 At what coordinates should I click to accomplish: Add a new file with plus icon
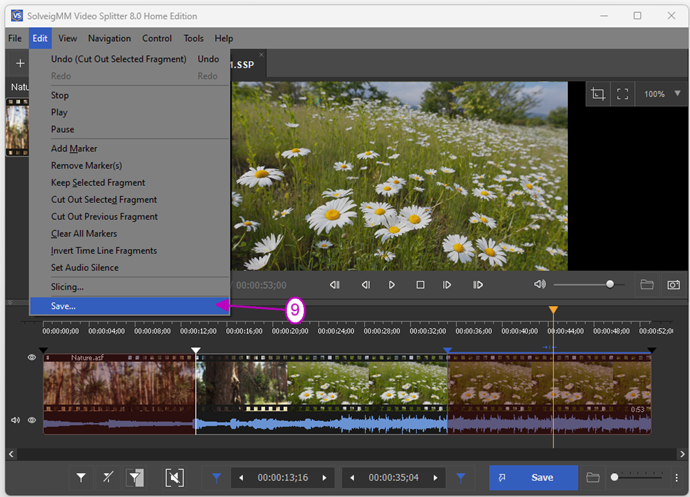[x=20, y=63]
